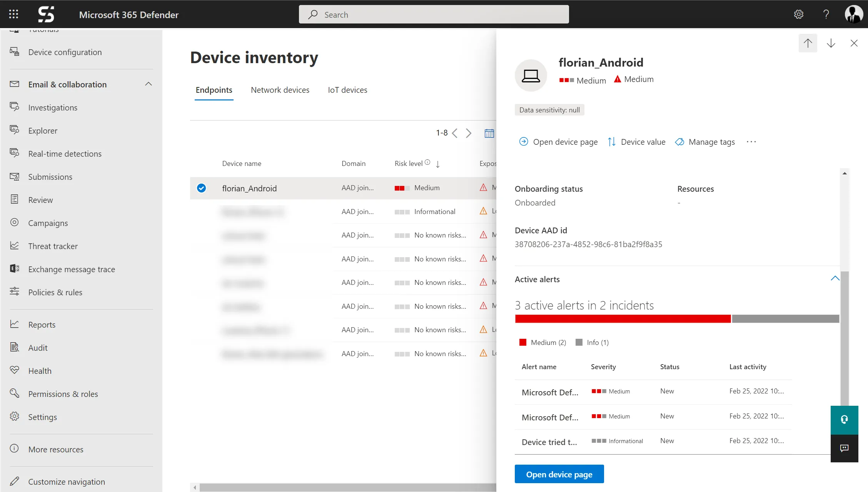This screenshot has height=492, width=868.
Task: Switch to the Network devices tab
Action: coord(280,90)
